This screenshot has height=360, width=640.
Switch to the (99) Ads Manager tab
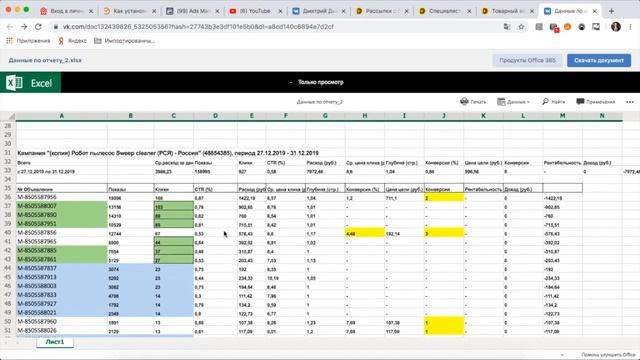coord(193,11)
